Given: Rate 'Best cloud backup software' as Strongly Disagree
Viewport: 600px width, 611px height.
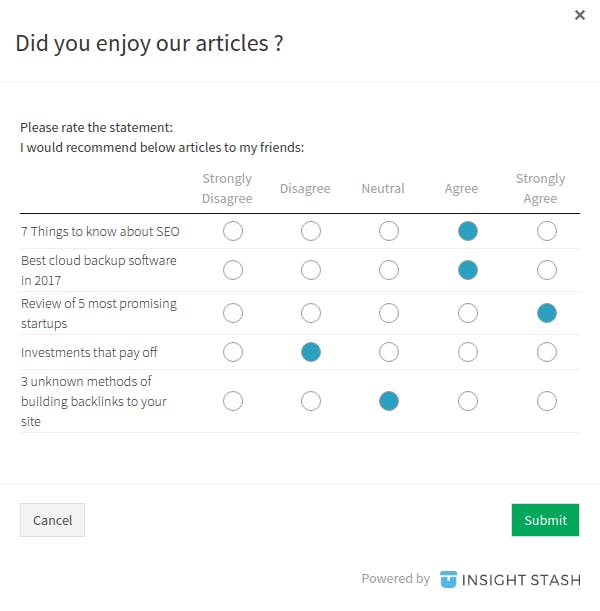Looking at the screenshot, I should tap(233, 270).
